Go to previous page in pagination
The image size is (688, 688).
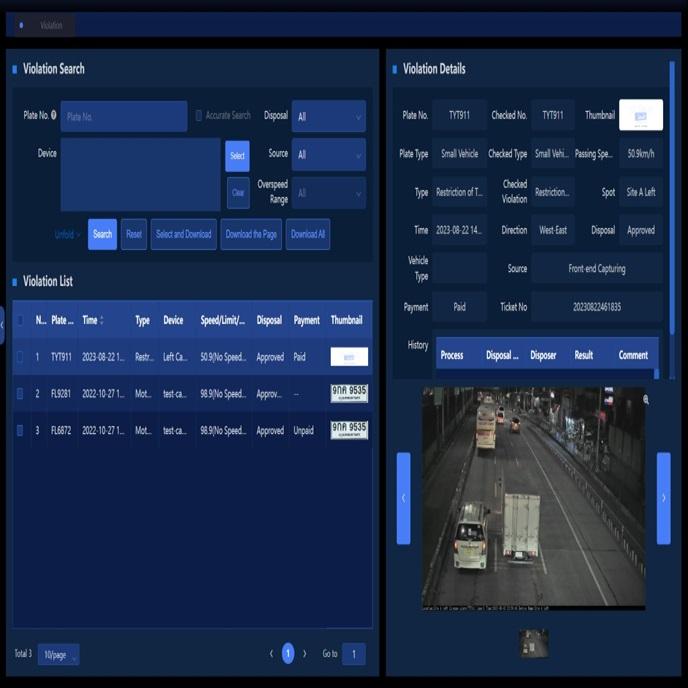click(271, 654)
